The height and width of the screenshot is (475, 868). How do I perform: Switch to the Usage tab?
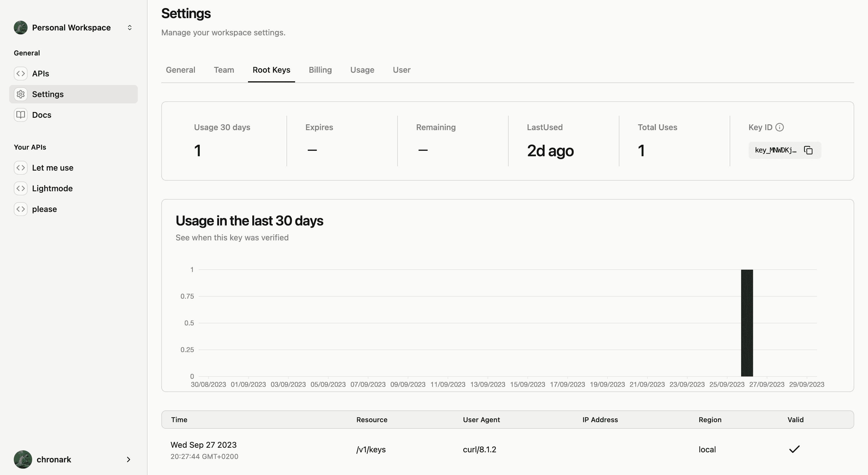click(x=362, y=69)
